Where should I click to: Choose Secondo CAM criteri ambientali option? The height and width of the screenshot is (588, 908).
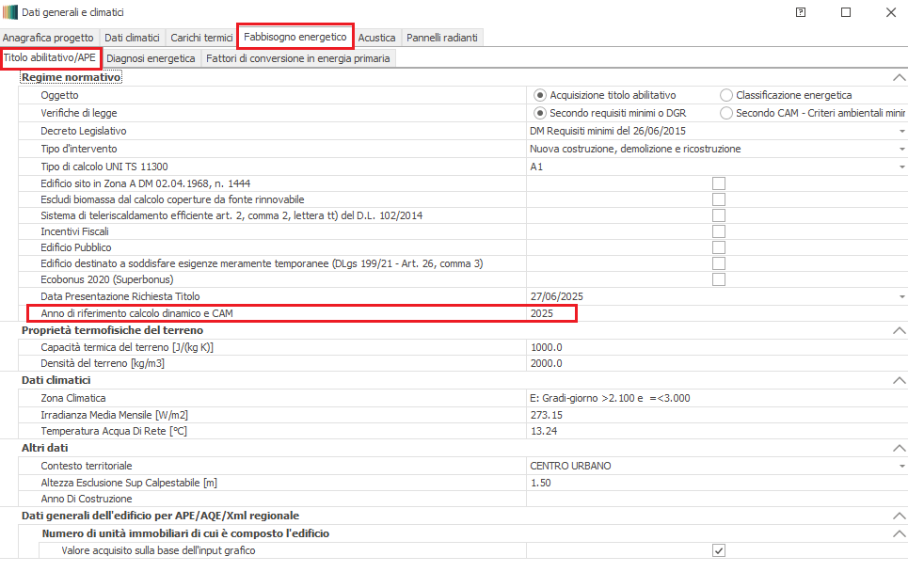[726, 113]
